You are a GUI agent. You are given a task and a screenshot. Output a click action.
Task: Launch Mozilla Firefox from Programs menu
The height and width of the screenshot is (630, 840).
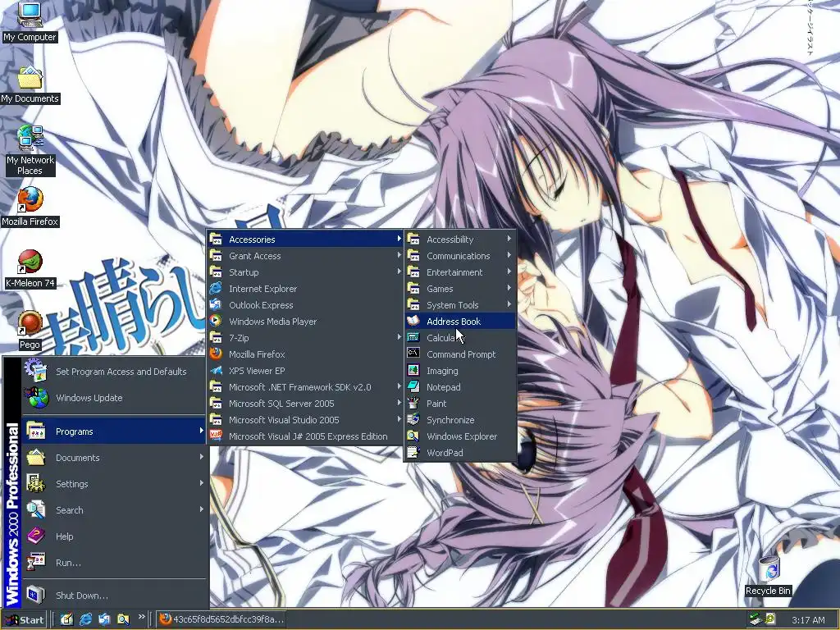305,354
